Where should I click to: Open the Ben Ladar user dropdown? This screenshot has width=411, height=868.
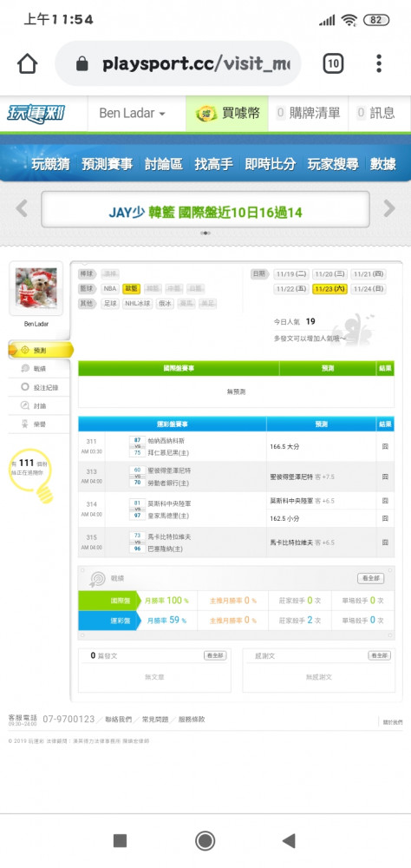click(x=132, y=114)
